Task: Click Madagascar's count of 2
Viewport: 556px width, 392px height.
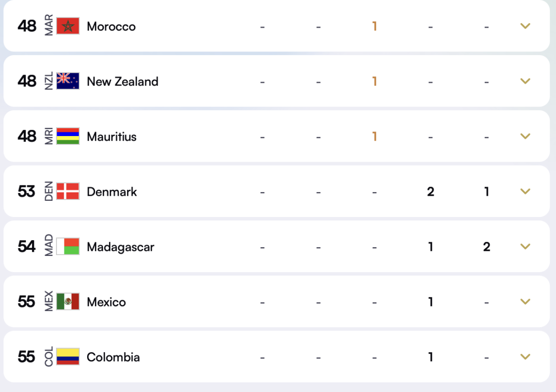Action: click(486, 247)
